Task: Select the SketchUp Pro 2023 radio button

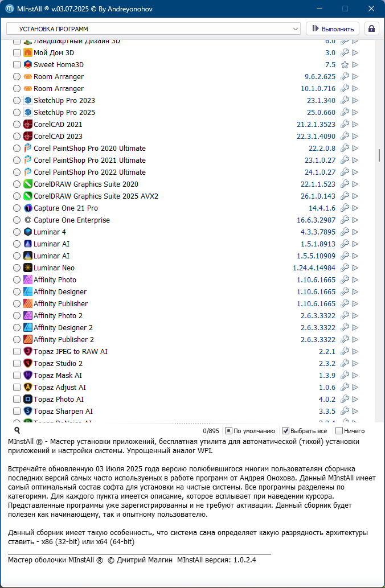Action: coord(17,101)
